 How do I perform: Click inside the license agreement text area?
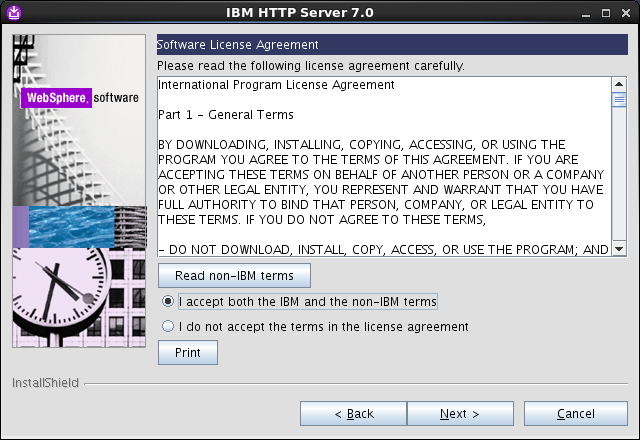[x=384, y=167]
